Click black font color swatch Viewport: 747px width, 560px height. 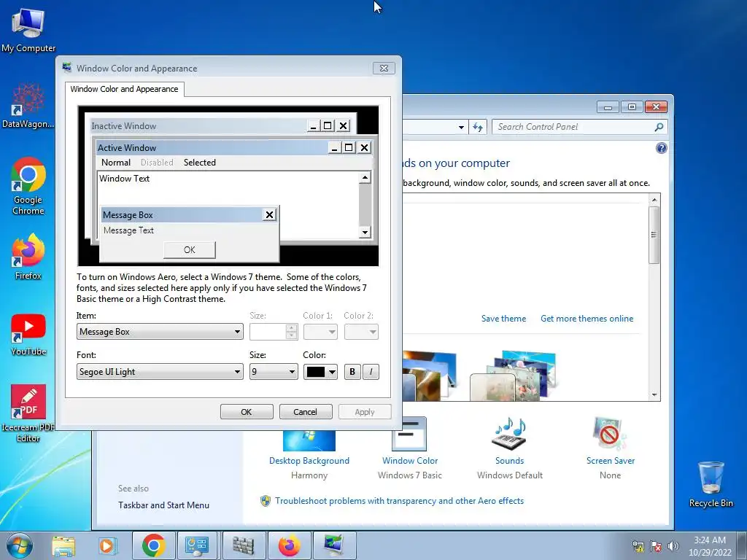coord(315,372)
